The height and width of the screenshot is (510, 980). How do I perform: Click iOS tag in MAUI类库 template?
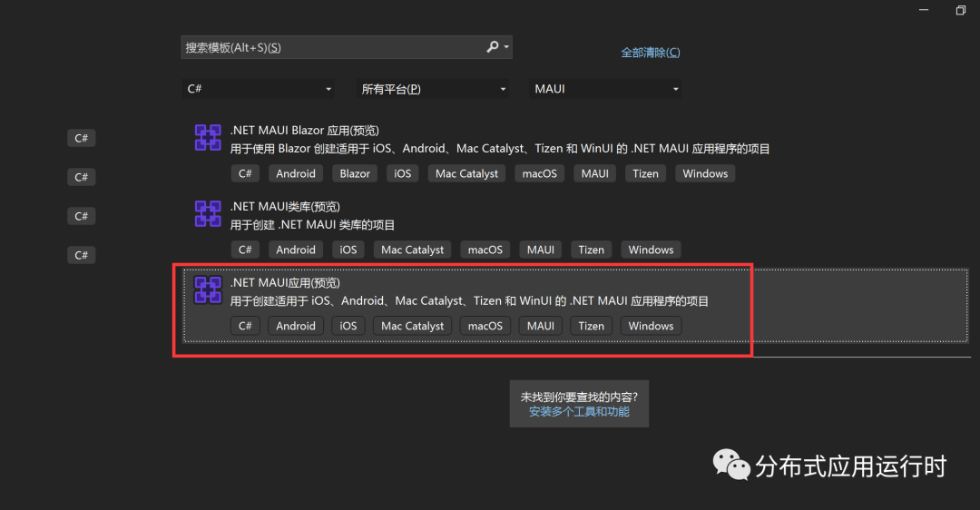click(348, 250)
